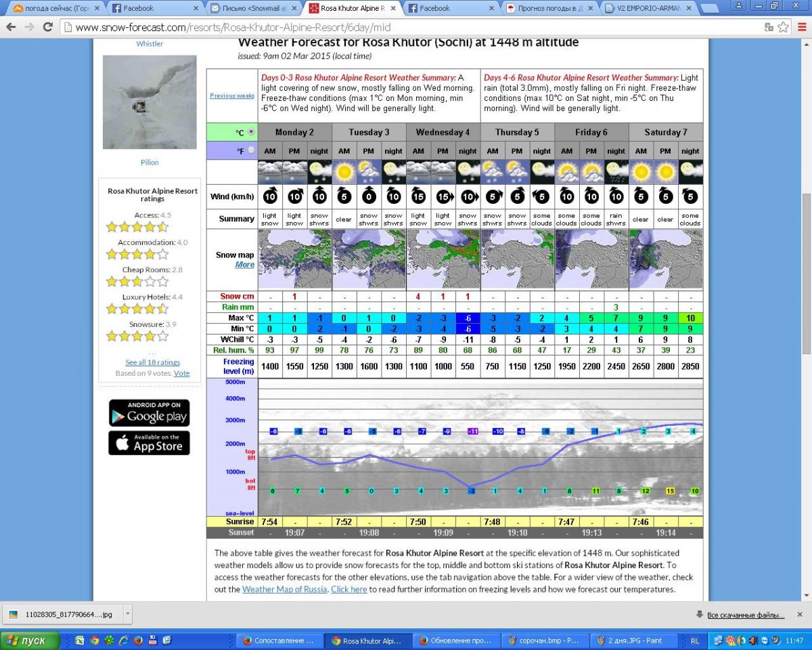Click the Monday sunrise time 7:54

click(269, 522)
